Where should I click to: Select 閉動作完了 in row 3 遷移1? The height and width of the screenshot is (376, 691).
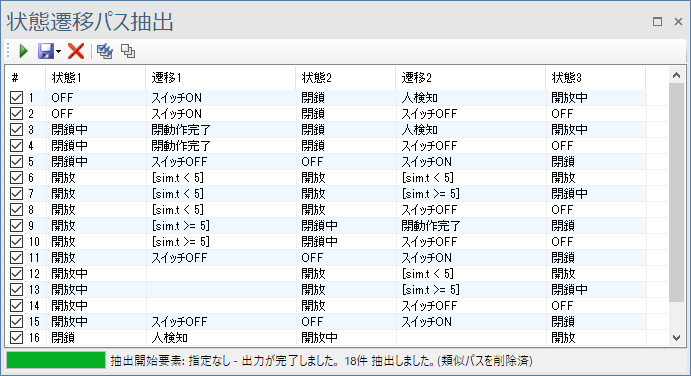181,130
